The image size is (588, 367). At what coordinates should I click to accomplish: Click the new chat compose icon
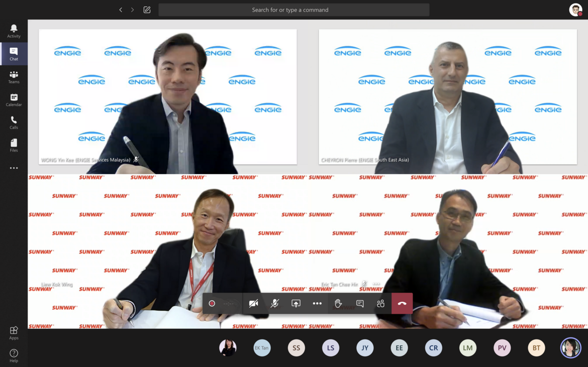click(147, 10)
